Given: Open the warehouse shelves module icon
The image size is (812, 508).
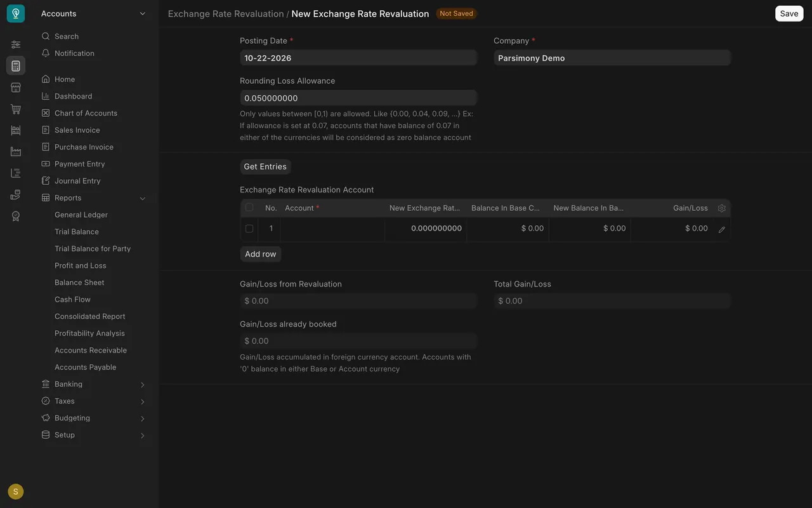Looking at the screenshot, I should pos(16,130).
